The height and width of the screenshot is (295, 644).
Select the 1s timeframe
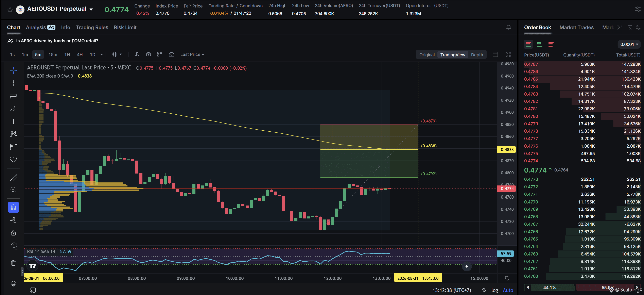click(x=12, y=54)
